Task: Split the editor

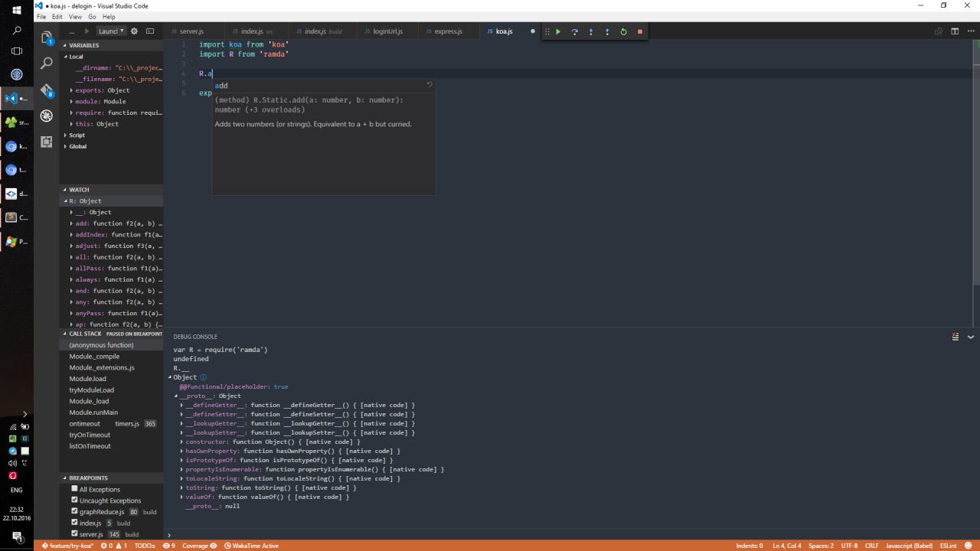Action: coord(954,31)
